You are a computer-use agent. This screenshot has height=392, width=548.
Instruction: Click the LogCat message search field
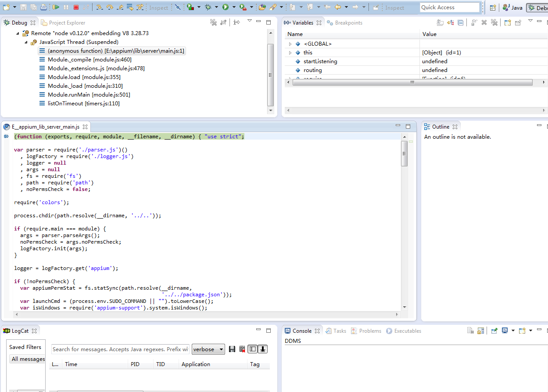tap(121, 349)
